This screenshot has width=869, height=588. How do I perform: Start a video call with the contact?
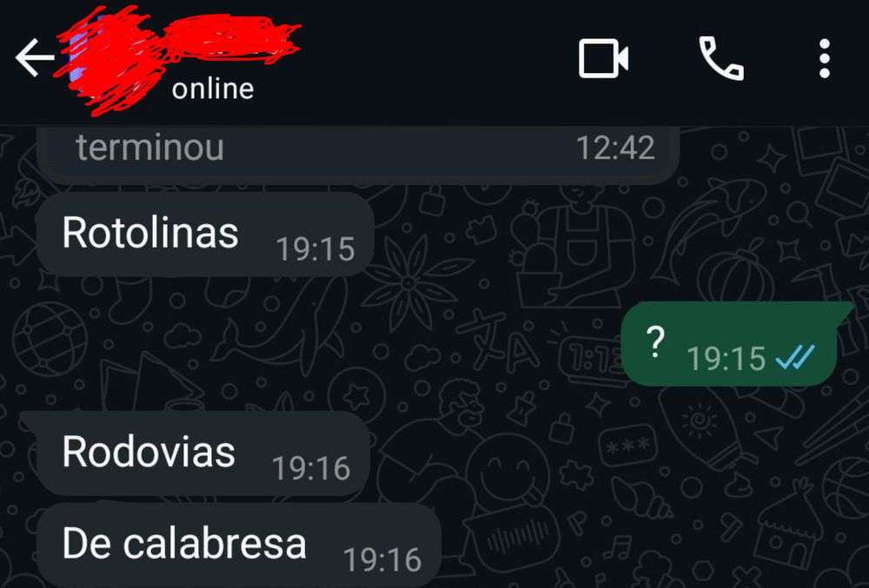[604, 58]
